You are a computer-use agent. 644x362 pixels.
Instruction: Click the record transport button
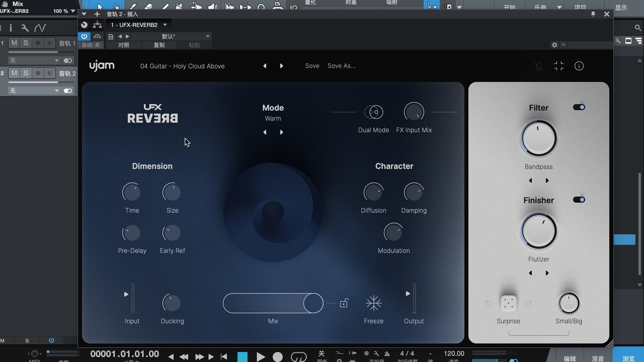click(277, 357)
